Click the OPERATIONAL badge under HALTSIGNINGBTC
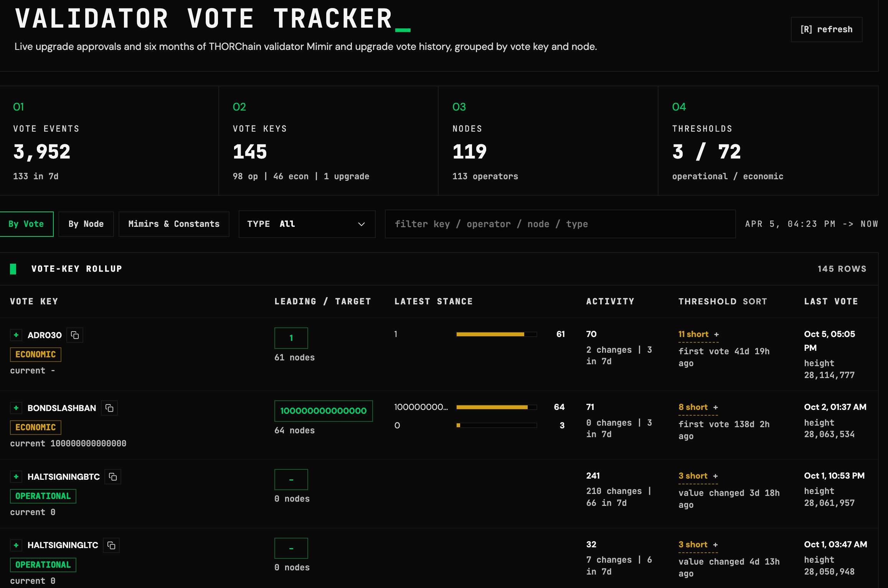 point(43,496)
